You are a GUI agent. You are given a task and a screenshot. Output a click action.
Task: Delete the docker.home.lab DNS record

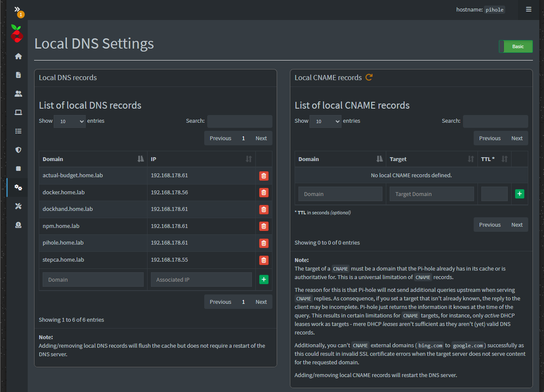(264, 193)
